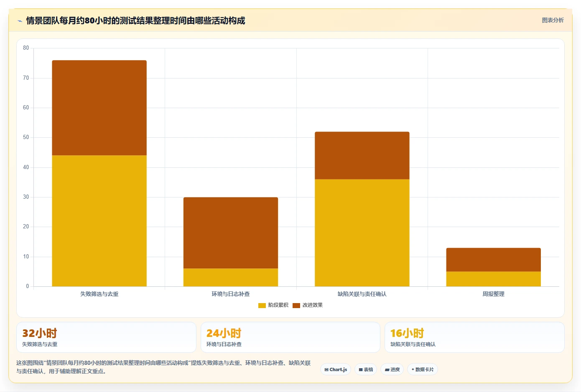The width and height of the screenshot is (581, 392).
Task: Select the brown segment of 缺陷关联与责任确认 bar
Action: [362, 156]
